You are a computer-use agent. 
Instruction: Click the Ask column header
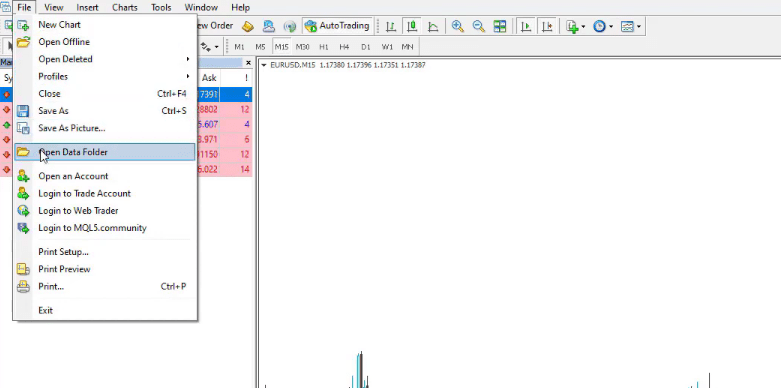(209, 78)
